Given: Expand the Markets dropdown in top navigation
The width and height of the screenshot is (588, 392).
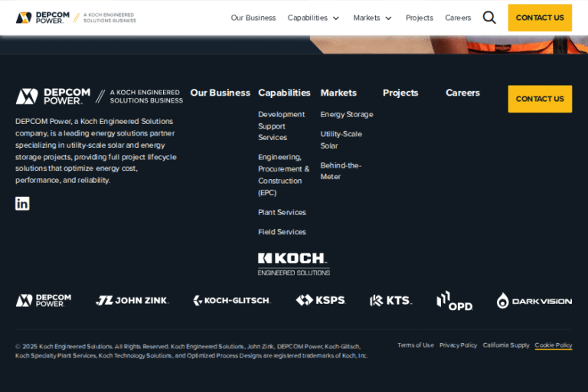Looking at the screenshot, I should (x=372, y=18).
